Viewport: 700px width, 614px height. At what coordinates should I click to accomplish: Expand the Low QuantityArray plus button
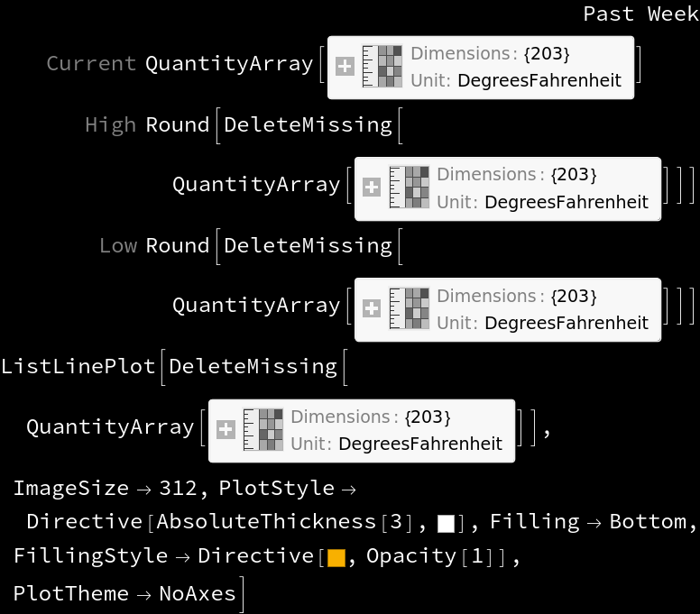(x=372, y=308)
